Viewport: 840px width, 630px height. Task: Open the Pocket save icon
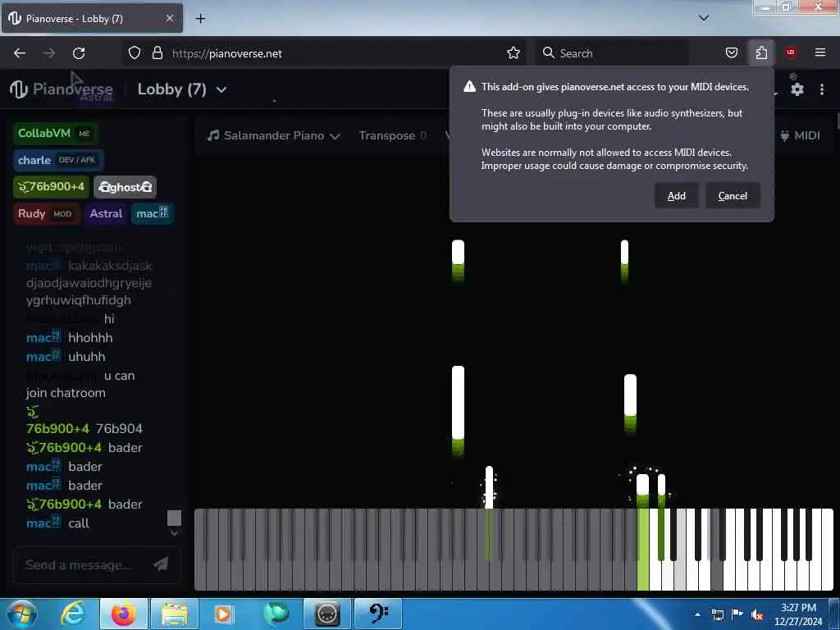click(731, 53)
